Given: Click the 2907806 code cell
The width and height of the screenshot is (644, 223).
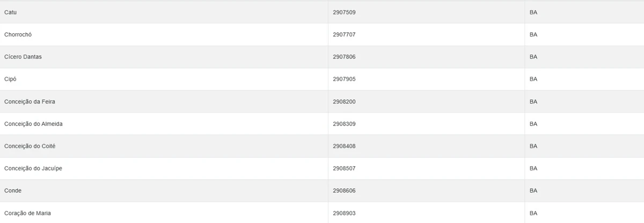Looking at the screenshot, I should (x=344, y=57).
